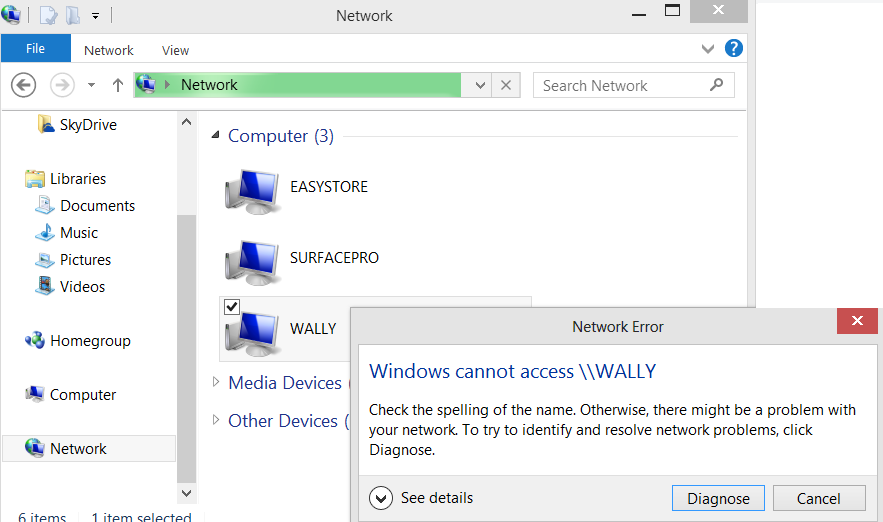
Task: Expand See details in error dialog
Action: click(381, 498)
